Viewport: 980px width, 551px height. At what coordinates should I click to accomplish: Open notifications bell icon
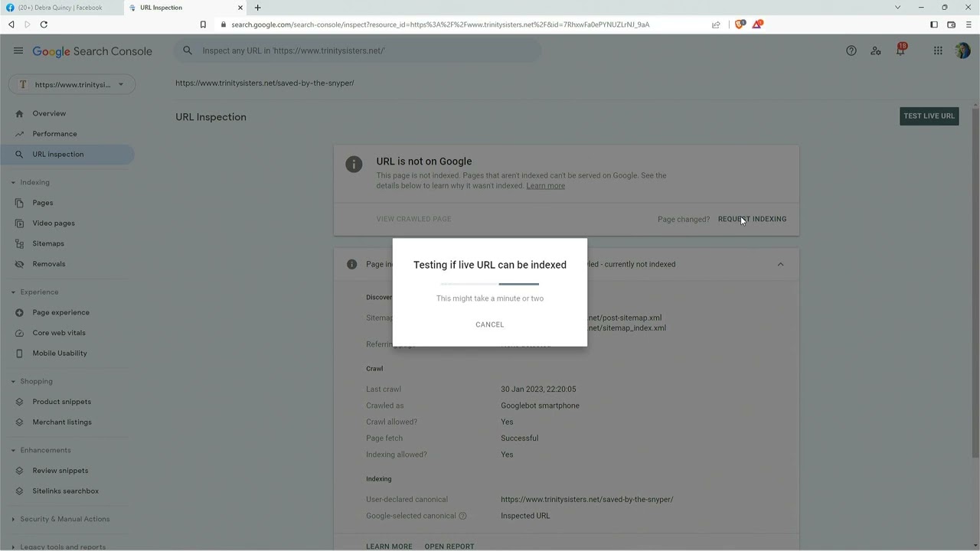pos(901,51)
